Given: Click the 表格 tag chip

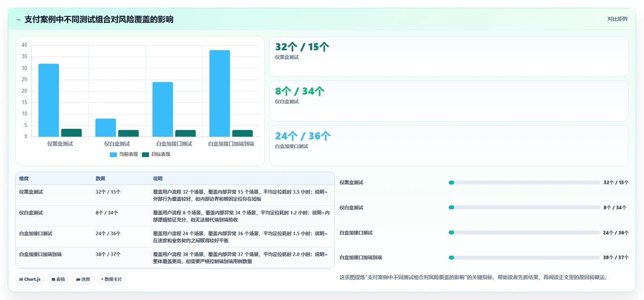Looking at the screenshot, I should [x=58, y=279].
